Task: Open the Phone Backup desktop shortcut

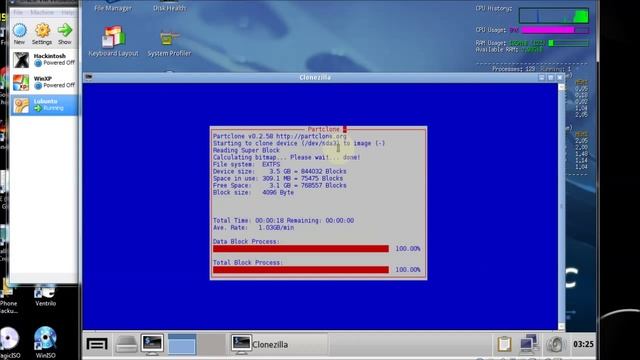Action: pos(8,297)
